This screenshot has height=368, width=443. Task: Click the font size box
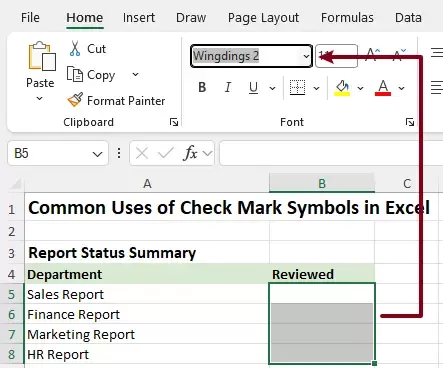337,56
